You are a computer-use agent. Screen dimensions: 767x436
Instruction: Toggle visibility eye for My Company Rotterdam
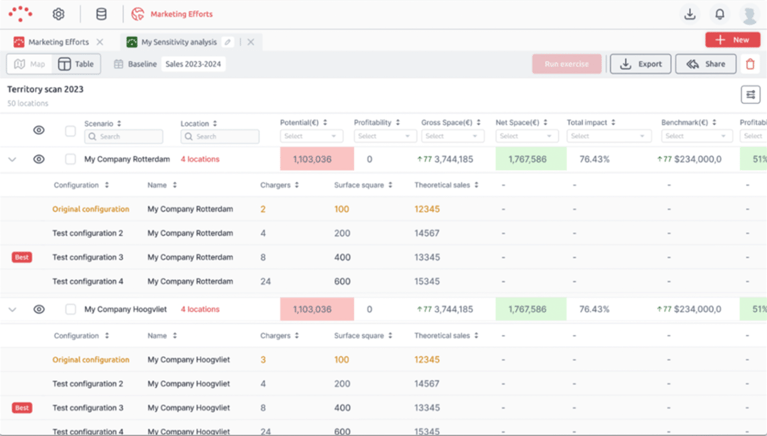(x=39, y=159)
